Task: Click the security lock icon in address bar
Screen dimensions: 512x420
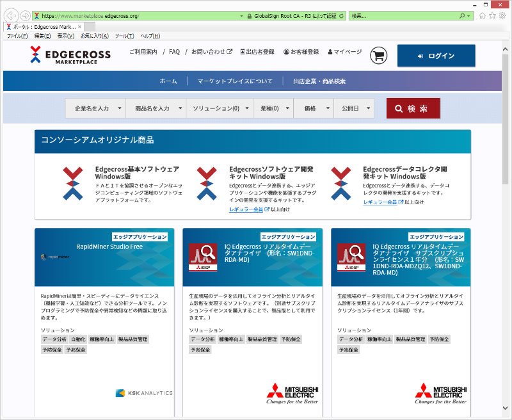Action: 250,15
